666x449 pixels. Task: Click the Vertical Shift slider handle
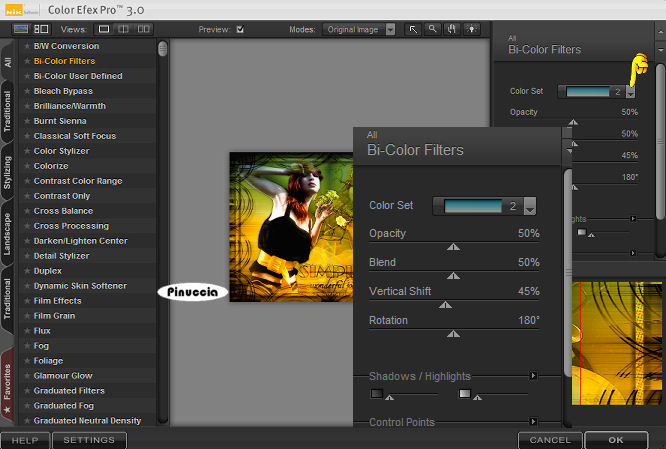(445, 305)
